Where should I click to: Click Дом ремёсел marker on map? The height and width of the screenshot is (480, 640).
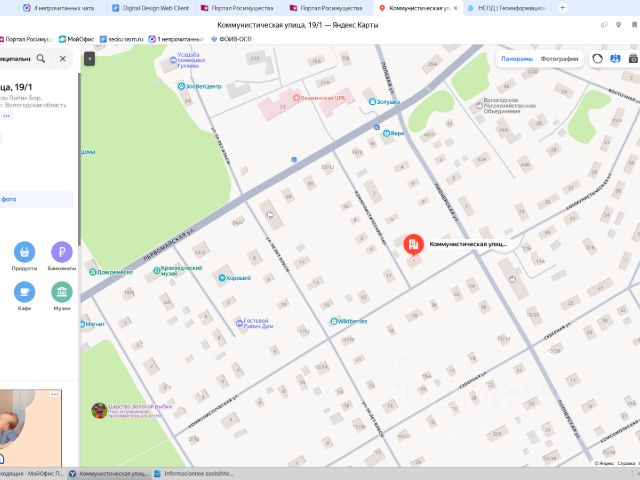(93, 272)
